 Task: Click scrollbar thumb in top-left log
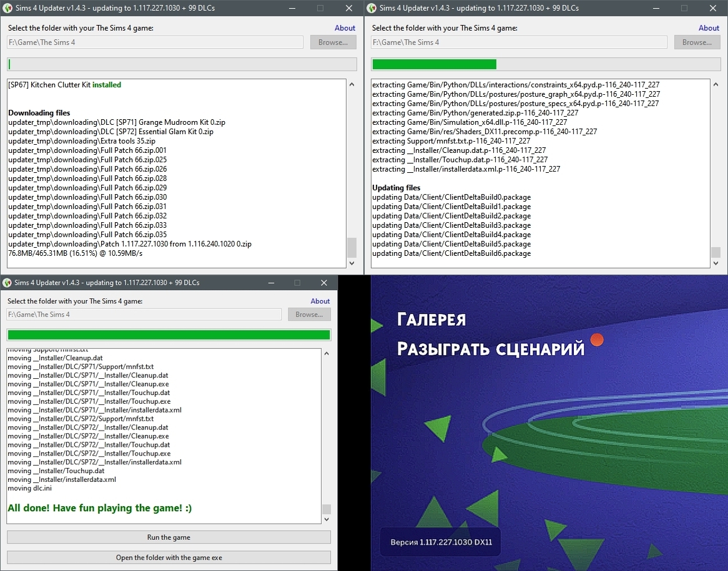pyautogui.click(x=352, y=247)
